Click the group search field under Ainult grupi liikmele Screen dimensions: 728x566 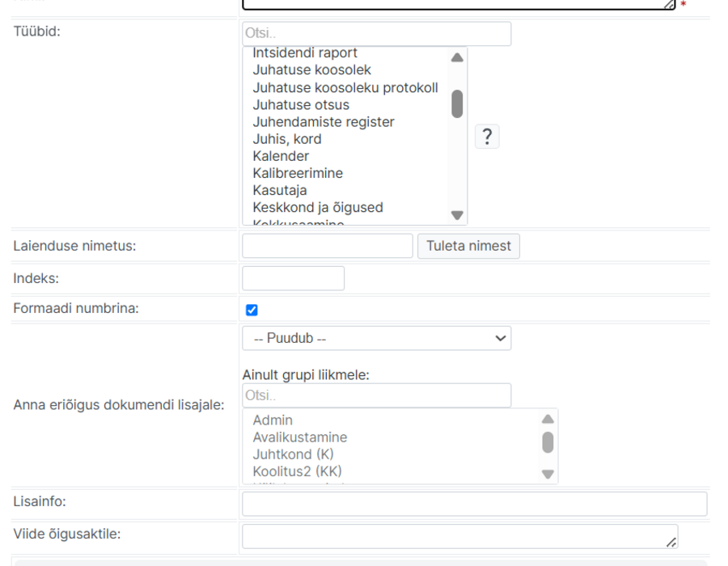pos(376,395)
